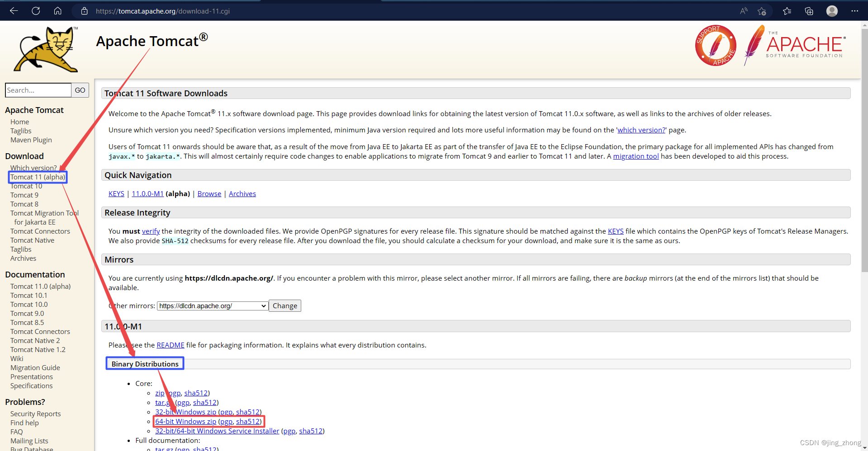Open Security Reports link
This screenshot has width=868, height=451.
tap(35, 414)
